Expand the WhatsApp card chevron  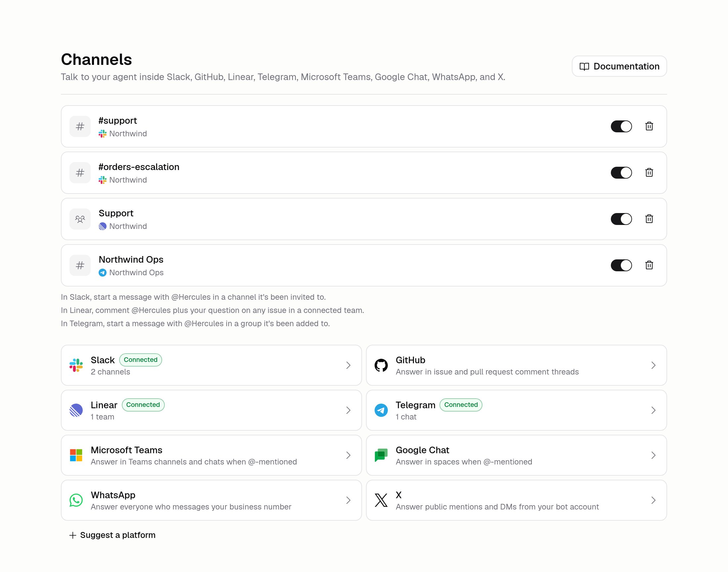point(348,500)
